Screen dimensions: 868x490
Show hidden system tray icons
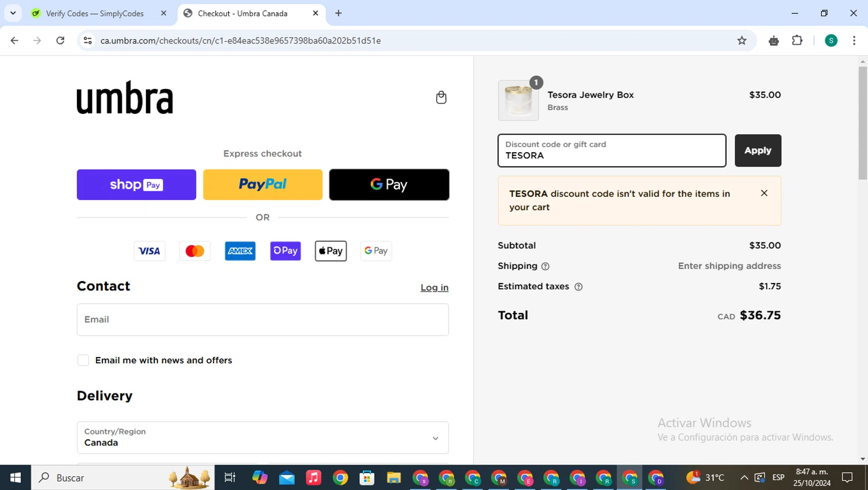(x=744, y=477)
